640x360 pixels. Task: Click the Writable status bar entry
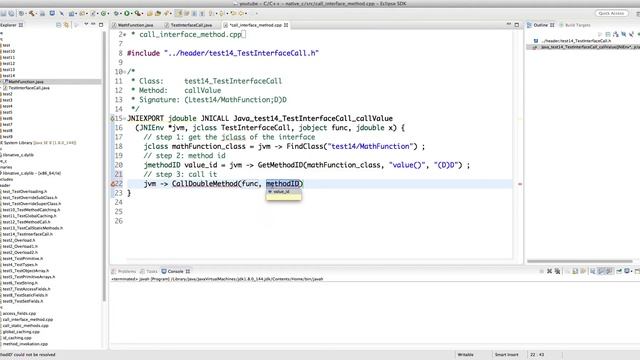466,355
